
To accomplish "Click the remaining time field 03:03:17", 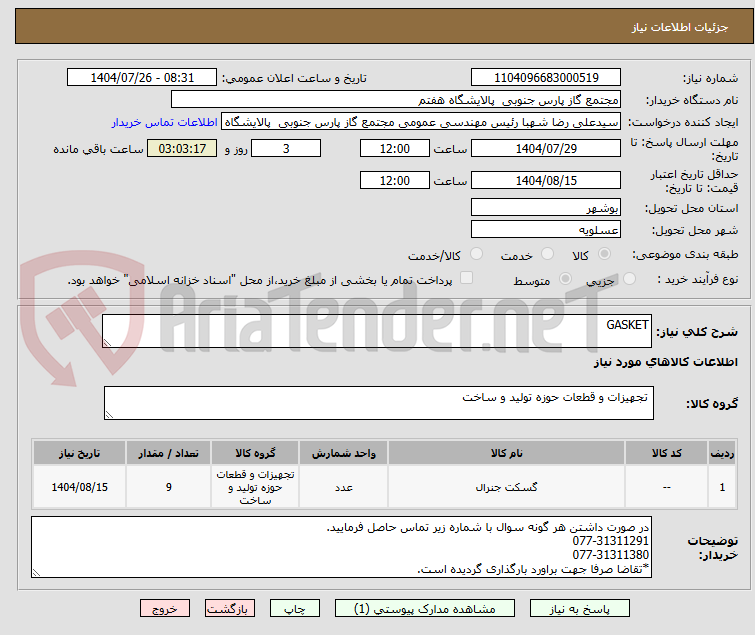I will coord(182,148).
